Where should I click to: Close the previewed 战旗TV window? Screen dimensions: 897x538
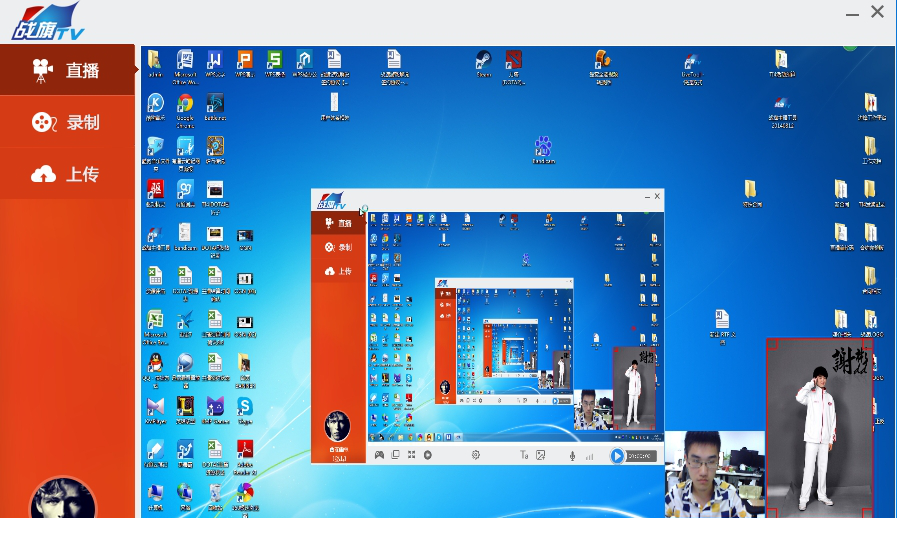pyautogui.click(x=657, y=196)
